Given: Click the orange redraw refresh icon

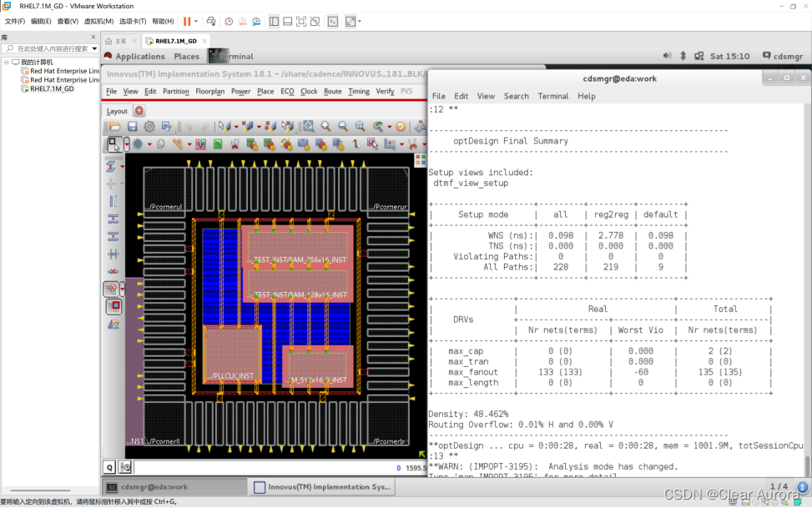Looking at the screenshot, I should 401,126.
